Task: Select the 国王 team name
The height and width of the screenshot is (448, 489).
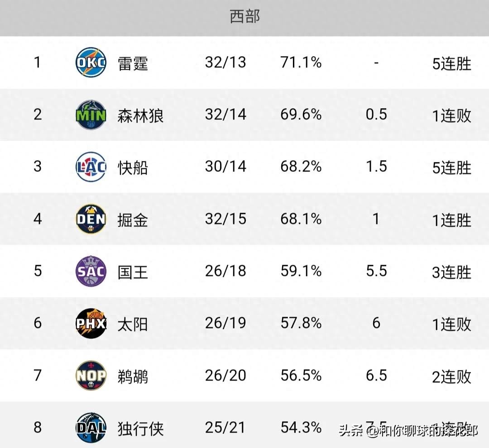Action: coord(133,272)
